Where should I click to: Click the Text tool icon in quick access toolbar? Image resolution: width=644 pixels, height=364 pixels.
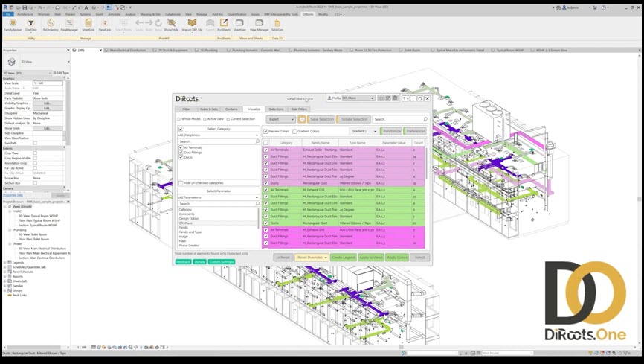point(86,7)
